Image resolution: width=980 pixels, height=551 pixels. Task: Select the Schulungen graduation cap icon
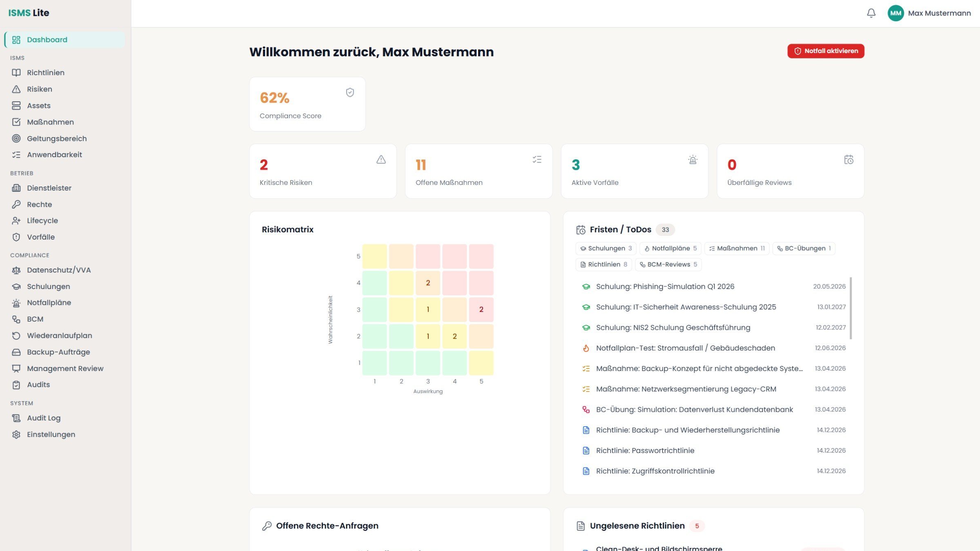pyautogui.click(x=16, y=286)
